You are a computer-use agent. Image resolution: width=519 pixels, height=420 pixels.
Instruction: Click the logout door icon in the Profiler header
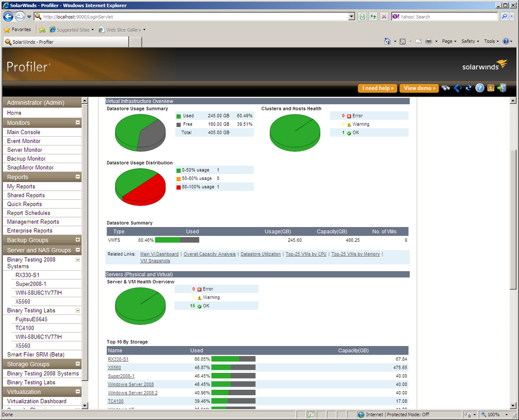point(502,88)
